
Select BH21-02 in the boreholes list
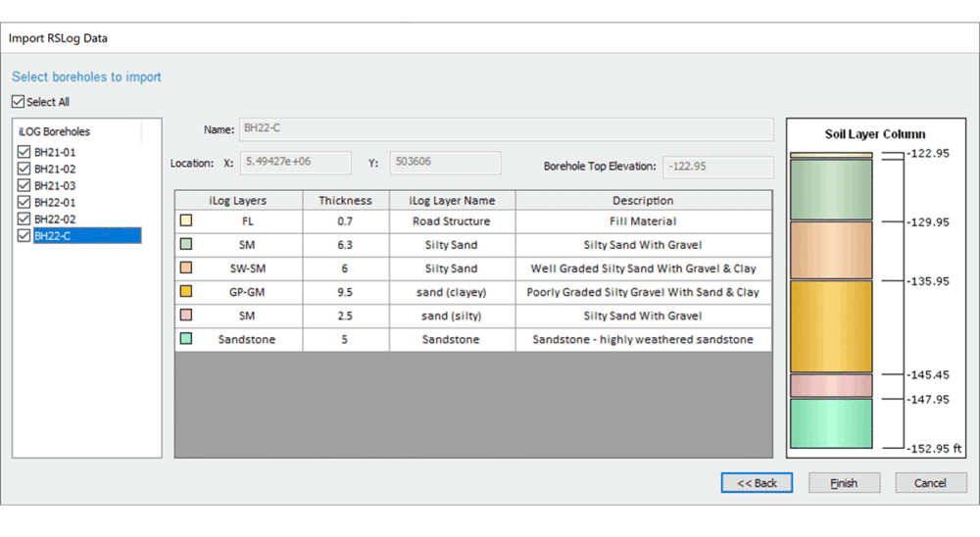point(55,169)
